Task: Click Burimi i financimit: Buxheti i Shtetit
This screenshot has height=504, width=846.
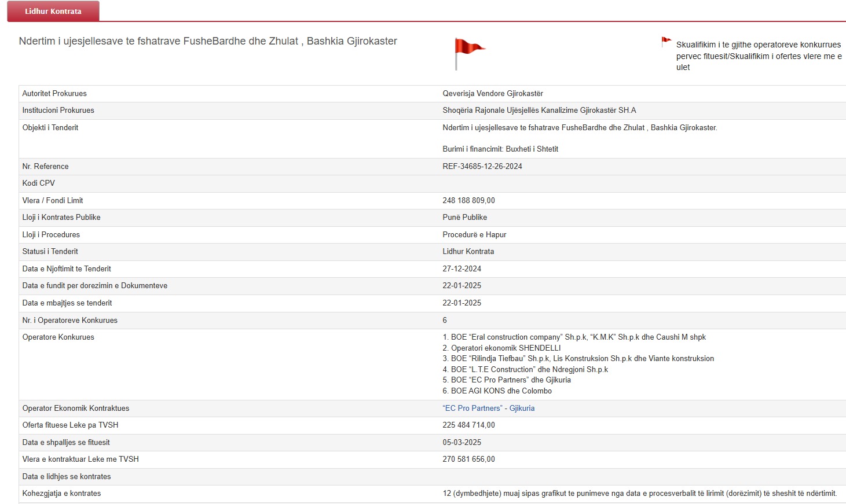Action: tap(500, 149)
